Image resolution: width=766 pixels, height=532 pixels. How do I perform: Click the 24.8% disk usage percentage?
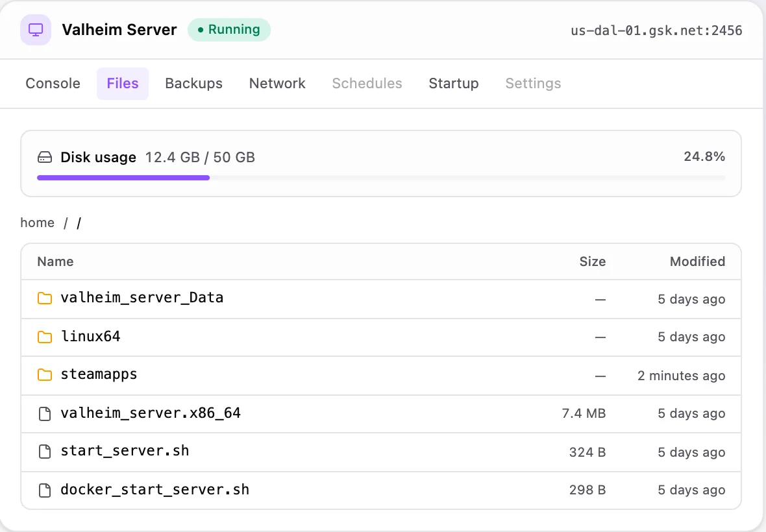point(704,156)
